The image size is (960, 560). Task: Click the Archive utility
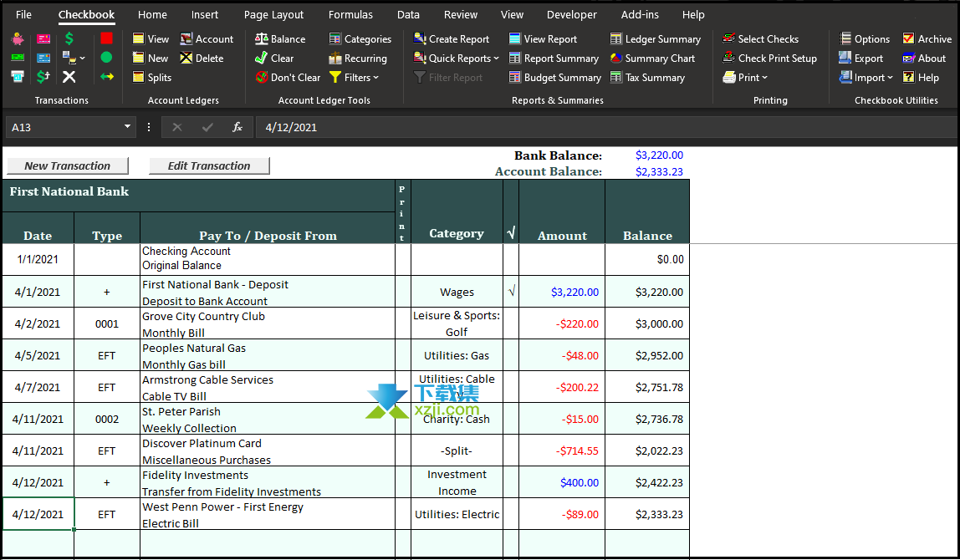pyautogui.click(x=927, y=39)
